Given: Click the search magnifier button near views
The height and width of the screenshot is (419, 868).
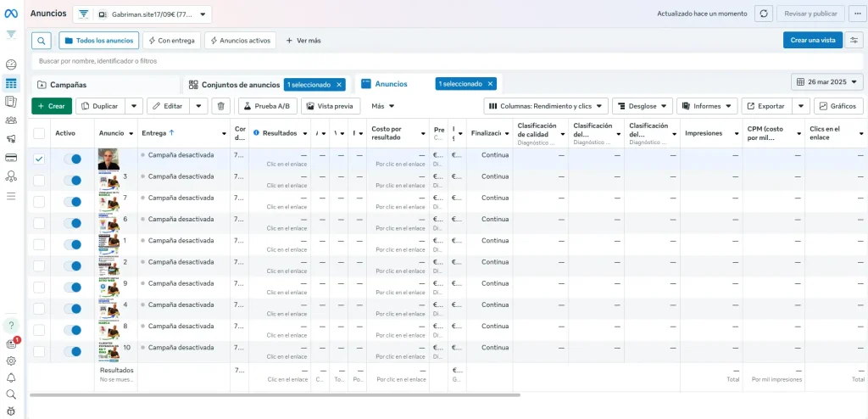Looking at the screenshot, I should tap(42, 41).
